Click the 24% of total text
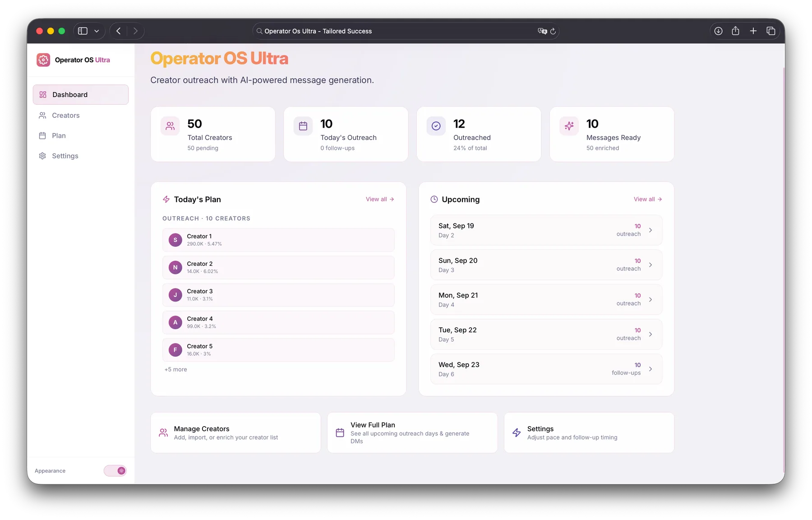The height and width of the screenshot is (520, 812). [x=470, y=148]
